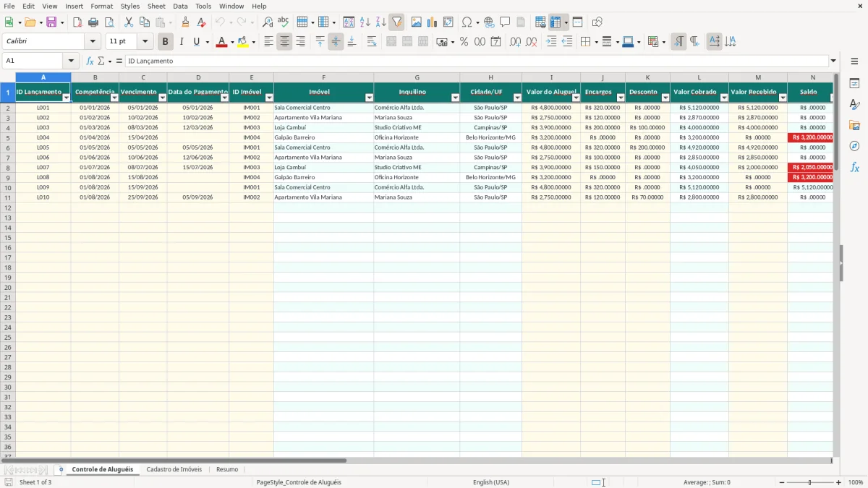Select column F header
Screen dimensions: 868x488
tap(323, 77)
